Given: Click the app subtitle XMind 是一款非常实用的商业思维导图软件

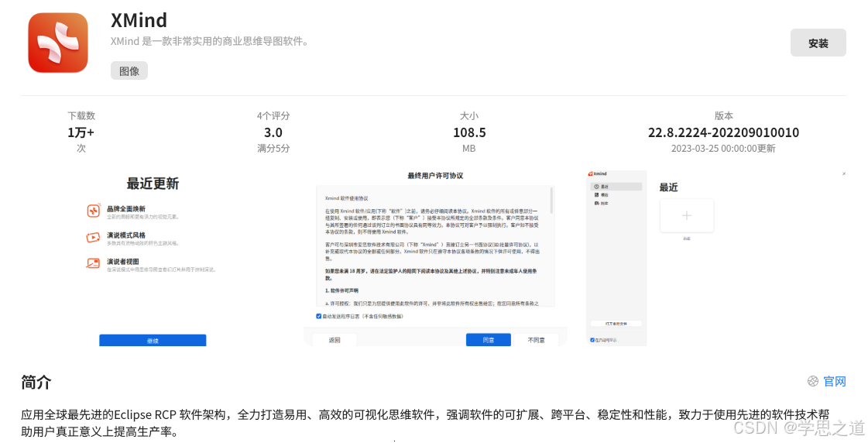Looking at the screenshot, I should click(x=210, y=41).
